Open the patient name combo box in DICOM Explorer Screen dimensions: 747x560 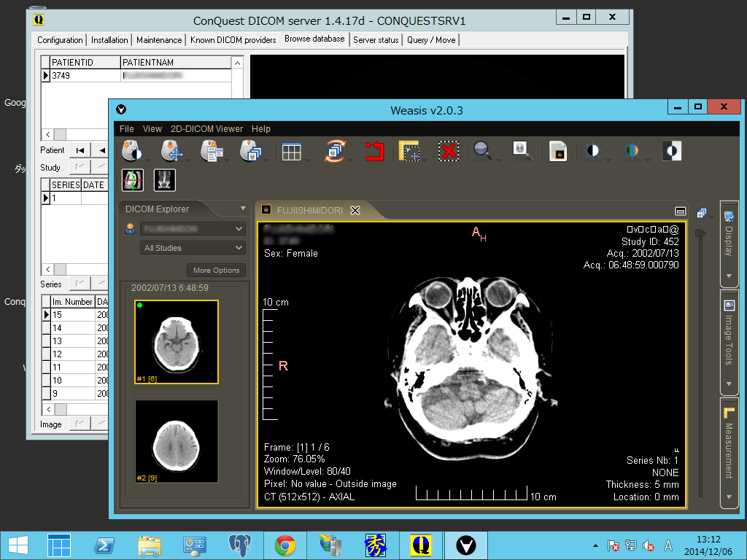[193, 229]
